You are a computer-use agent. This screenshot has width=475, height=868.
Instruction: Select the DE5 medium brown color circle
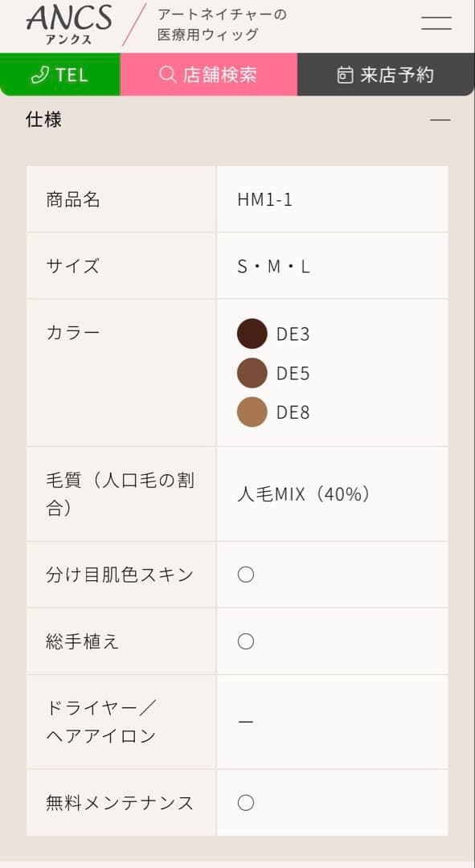pyautogui.click(x=252, y=373)
